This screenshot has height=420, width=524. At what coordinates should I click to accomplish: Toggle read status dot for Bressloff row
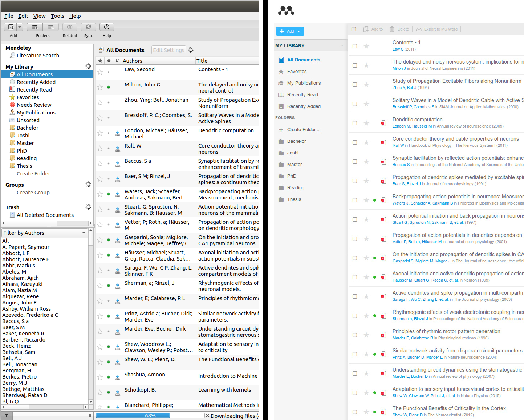(109, 118)
